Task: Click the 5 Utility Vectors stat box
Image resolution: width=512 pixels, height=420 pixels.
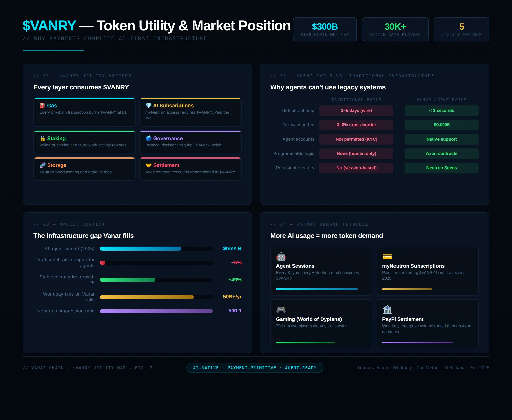Action: tap(461, 29)
